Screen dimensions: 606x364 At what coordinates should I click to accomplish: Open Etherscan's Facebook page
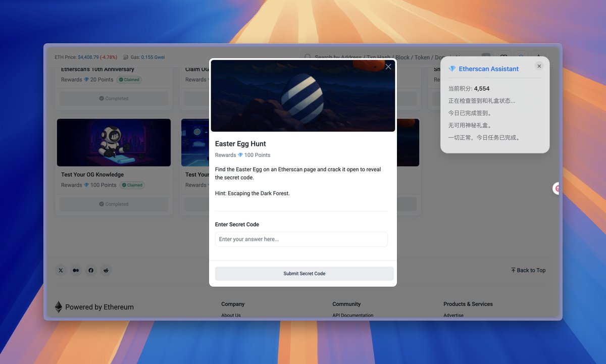click(91, 270)
